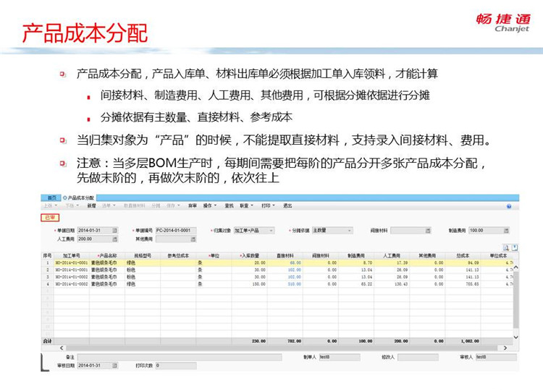The height and width of the screenshot is (392, 543).
Task: Click the 直接材料 column header
Action: [x=285, y=256]
